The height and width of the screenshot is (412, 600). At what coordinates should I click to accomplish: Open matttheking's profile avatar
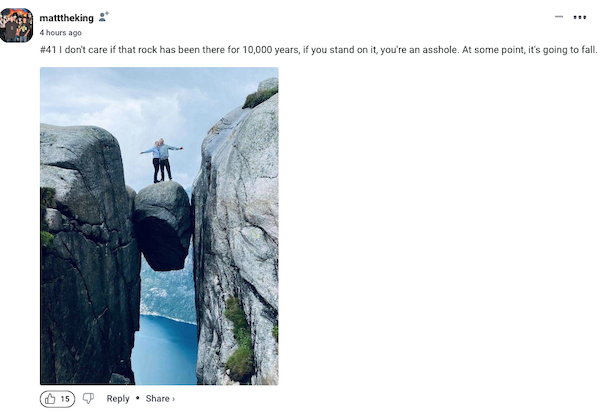[x=16, y=25]
